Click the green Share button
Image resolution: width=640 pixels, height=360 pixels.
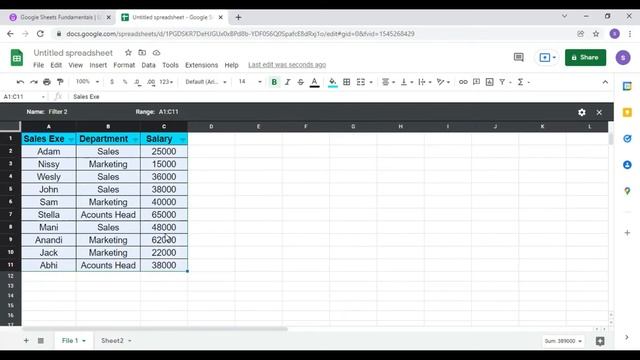pyautogui.click(x=585, y=58)
